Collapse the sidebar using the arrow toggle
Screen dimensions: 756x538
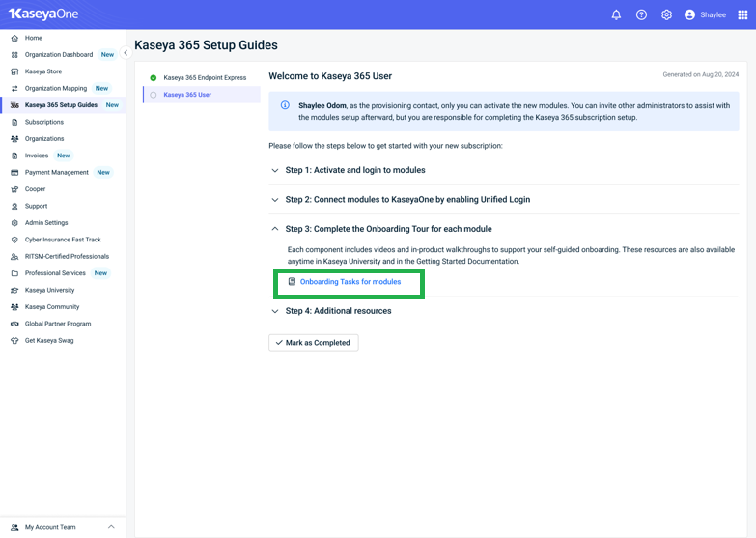(126, 53)
